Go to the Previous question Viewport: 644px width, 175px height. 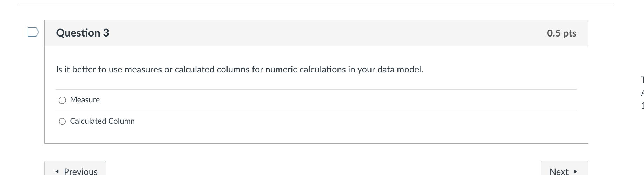(x=75, y=169)
